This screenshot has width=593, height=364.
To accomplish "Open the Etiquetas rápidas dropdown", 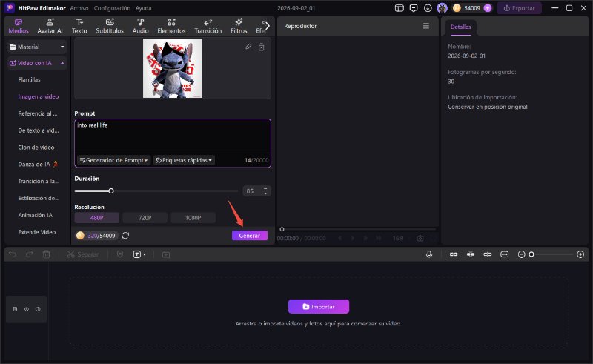I will 184,160.
